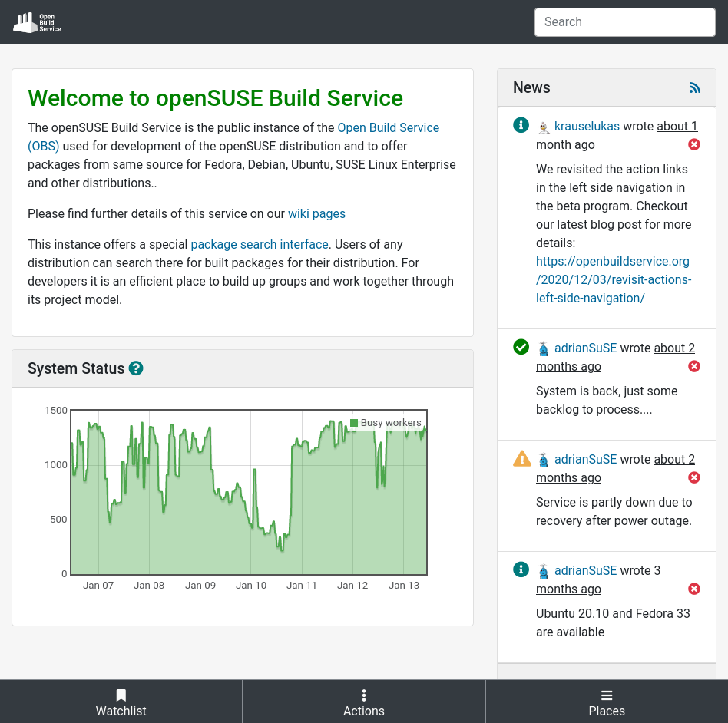Expand the Places menu
The image size is (728, 723).
[607, 702]
